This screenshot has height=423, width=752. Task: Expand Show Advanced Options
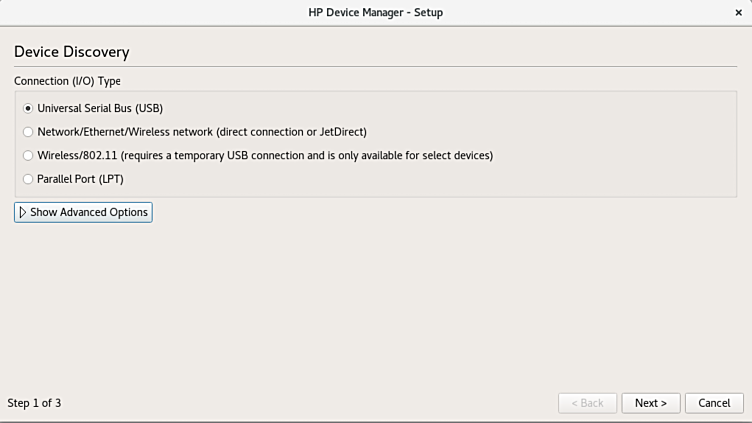click(83, 212)
